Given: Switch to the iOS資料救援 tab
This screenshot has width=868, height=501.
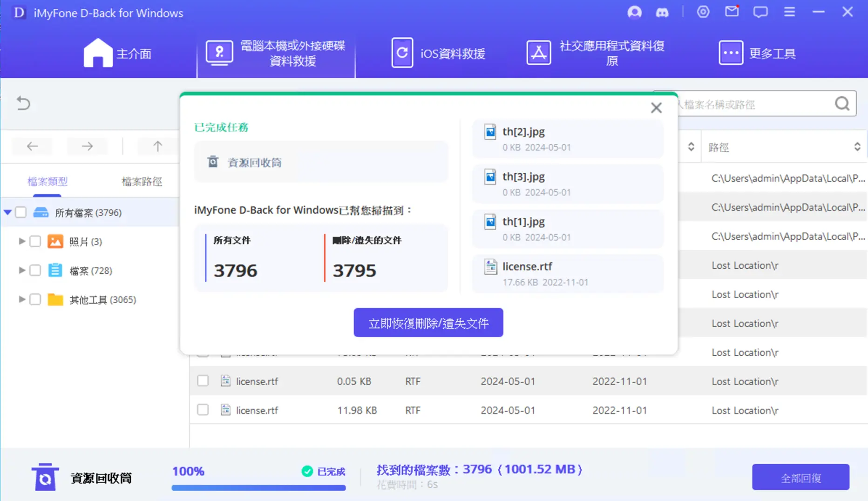Looking at the screenshot, I should [x=438, y=53].
